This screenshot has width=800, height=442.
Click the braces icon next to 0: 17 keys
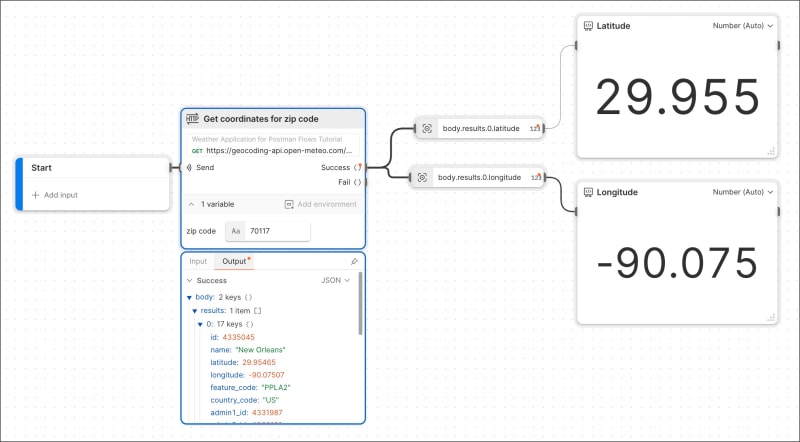click(249, 324)
